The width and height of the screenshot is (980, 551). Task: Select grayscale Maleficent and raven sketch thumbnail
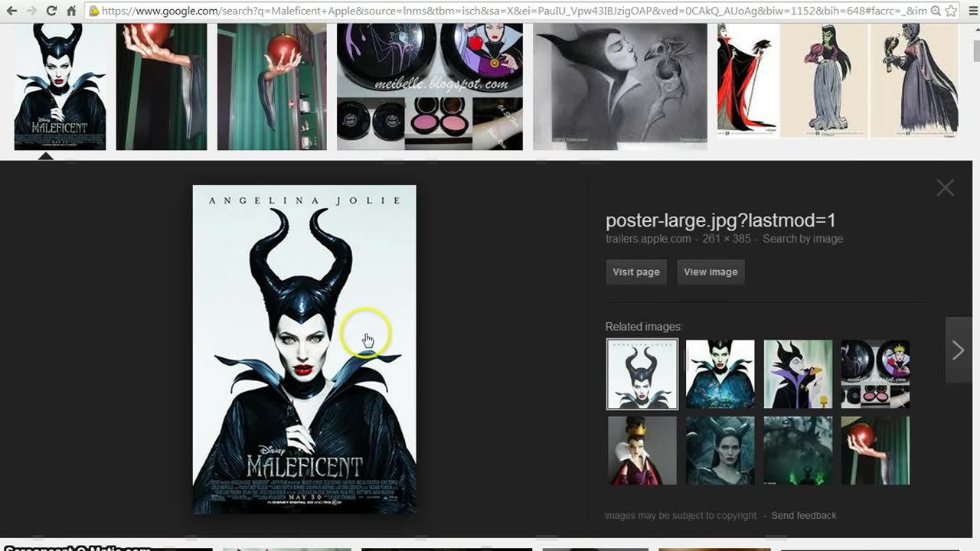click(x=620, y=86)
